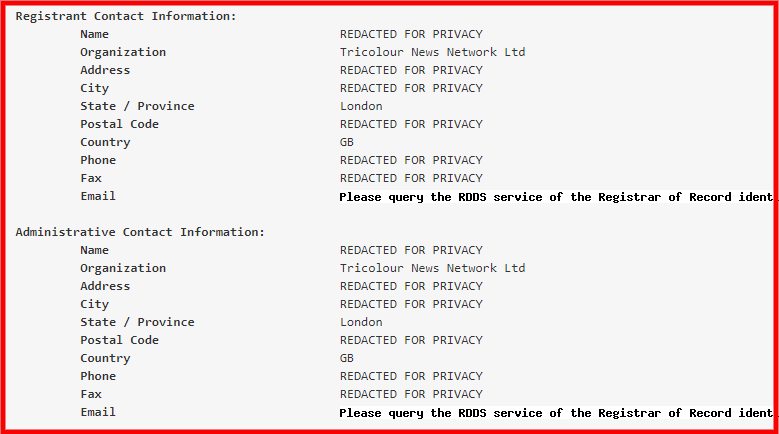Image resolution: width=779 pixels, height=434 pixels.
Task: Click the registrant Address label
Action: [x=105, y=70]
